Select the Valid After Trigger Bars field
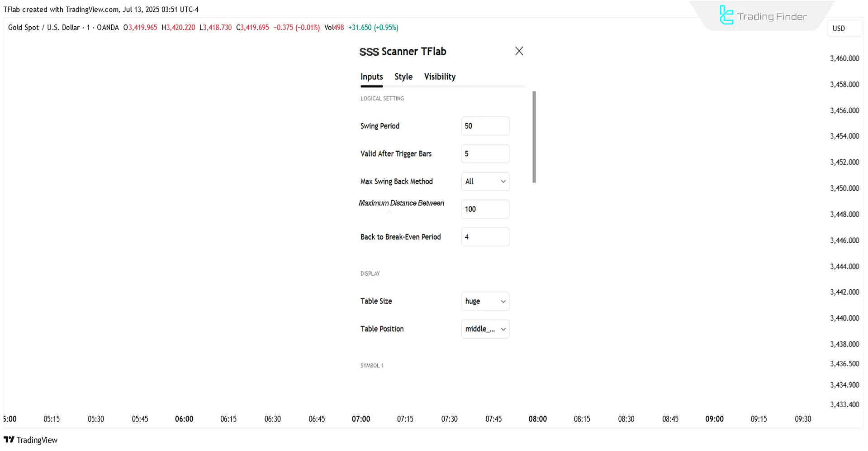This screenshot has height=451, width=868. click(485, 154)
